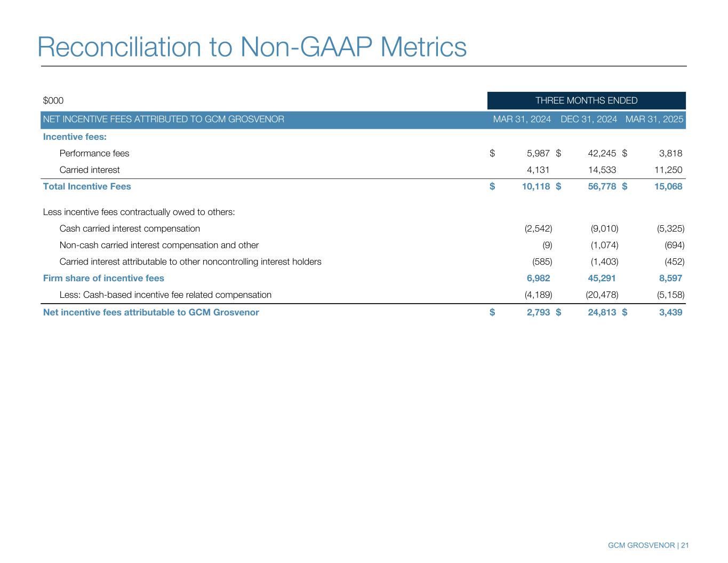The height and width of the screenshot is (563, 728).
Task: Click the 'MAR 31, 2024' column header
Action: (522, 120)
